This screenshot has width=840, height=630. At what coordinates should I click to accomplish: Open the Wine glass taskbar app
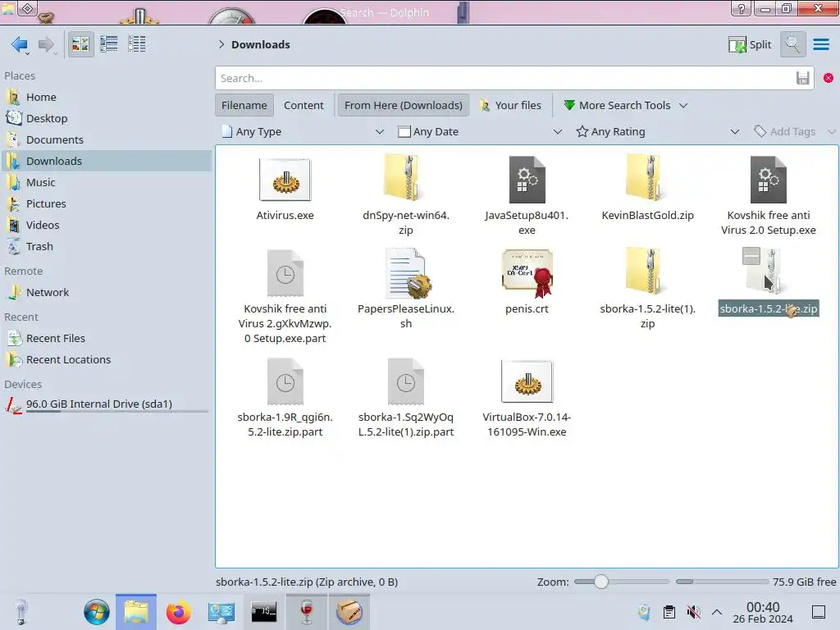[307, 612]
